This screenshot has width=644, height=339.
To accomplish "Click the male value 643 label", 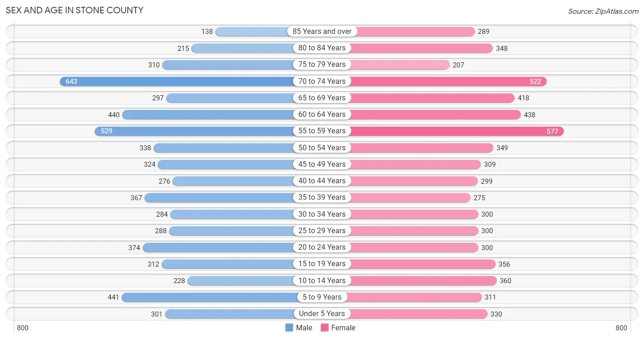I will 71,82.
